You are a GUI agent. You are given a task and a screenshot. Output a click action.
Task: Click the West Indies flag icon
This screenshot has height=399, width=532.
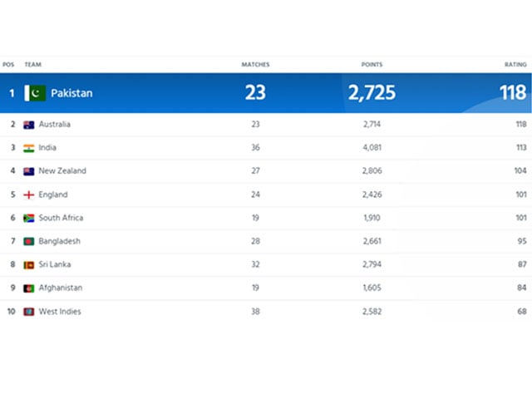pos(29,312)
